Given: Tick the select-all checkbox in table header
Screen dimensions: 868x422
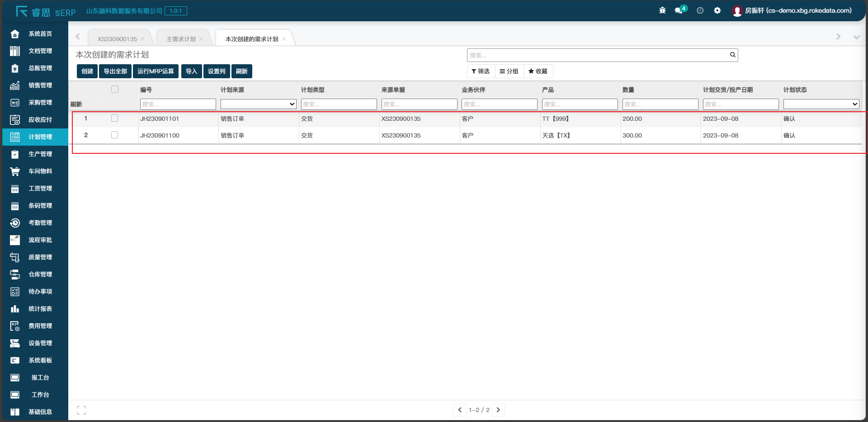Looking at the screenshot, I should tap(115, 90).
